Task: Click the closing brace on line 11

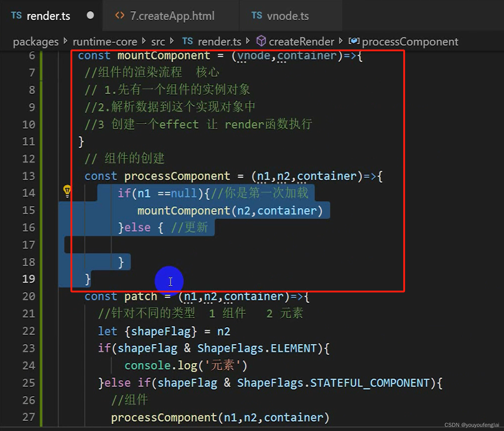Action: pos(81,142)
